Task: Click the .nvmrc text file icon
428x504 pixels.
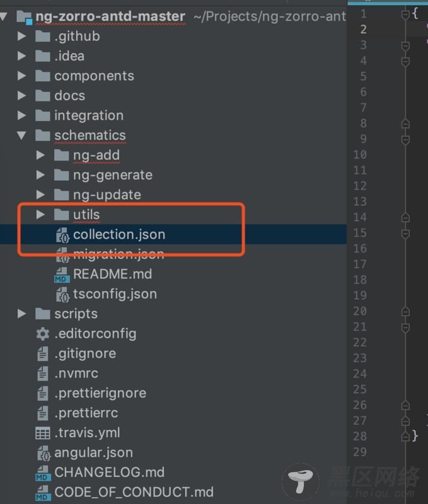Action: click(42, 374)
